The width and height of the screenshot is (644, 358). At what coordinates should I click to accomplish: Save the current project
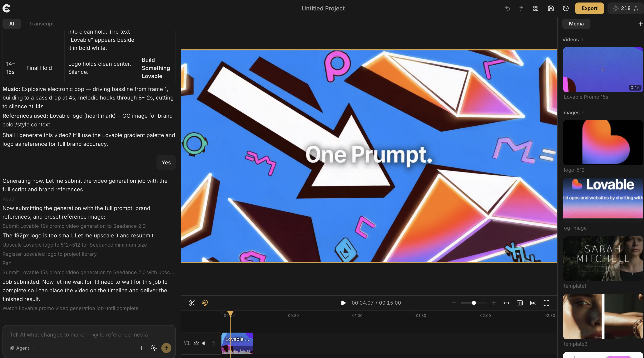550,8
